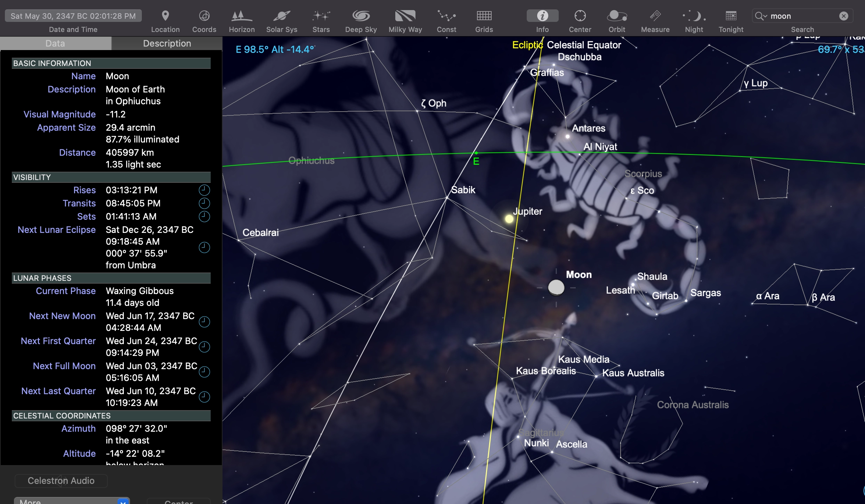Click the Coords toolbar icon
865x504 pixels.
pos(204,16)
